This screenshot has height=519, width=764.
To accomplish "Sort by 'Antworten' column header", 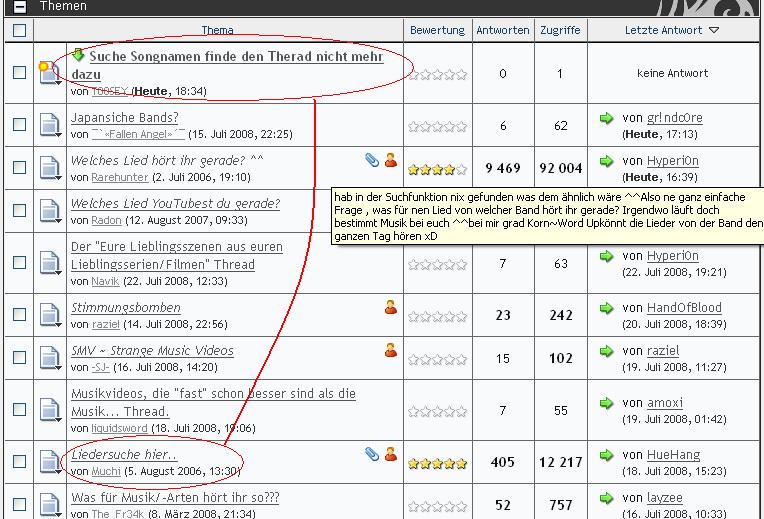I will click(503, 30).
